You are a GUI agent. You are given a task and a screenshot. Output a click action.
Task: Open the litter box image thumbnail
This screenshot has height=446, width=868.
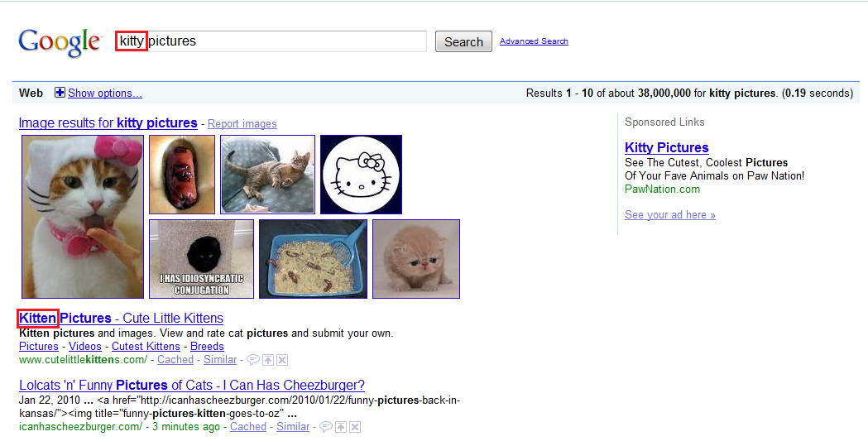pyautogui.click(x=314, y=259)
